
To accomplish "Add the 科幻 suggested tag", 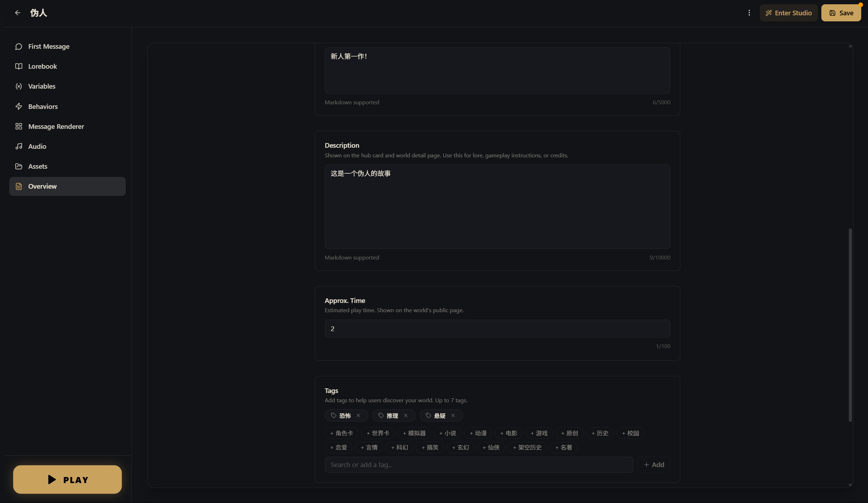I will click(399, 447).
